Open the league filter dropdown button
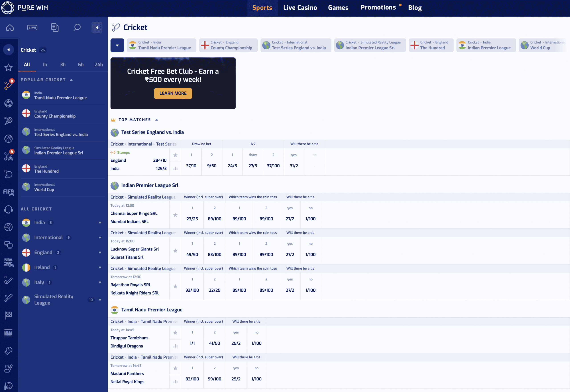This screenshot has width=570, height=392. point(117,45)
